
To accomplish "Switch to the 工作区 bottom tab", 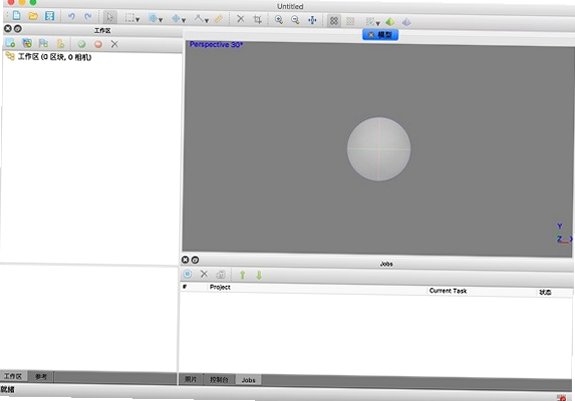I will click(14, 376).
